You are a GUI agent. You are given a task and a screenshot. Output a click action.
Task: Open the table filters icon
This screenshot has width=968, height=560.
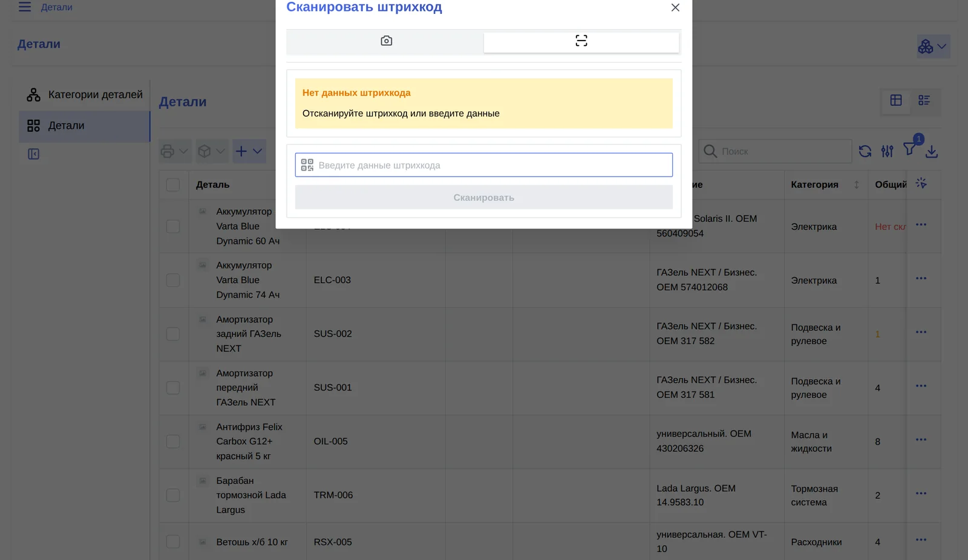[x=909, y=149]
